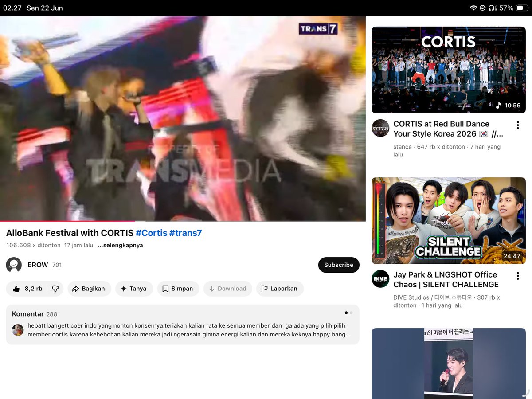This screenshot has width=532, height=399.
Task: Tap the greyed Download button
Action: [x=228, y=289]
